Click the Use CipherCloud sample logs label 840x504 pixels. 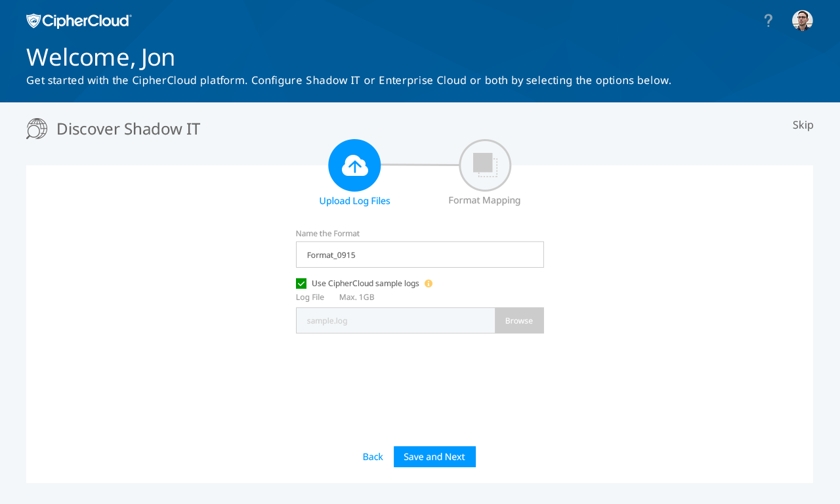pos(365,283)
